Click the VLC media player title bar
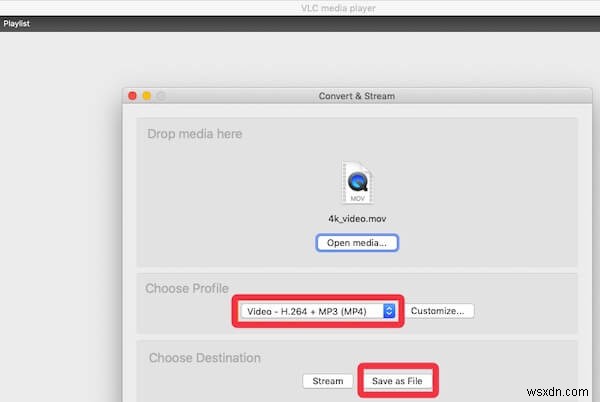 pos(338,8)
